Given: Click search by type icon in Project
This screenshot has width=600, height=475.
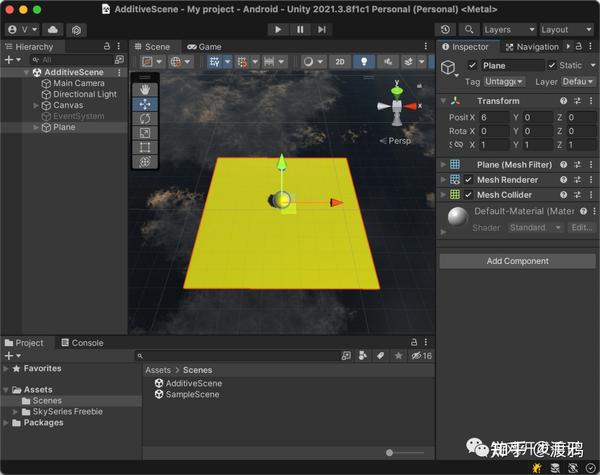Looking at the screenshot, I should [x=362, y=356].
